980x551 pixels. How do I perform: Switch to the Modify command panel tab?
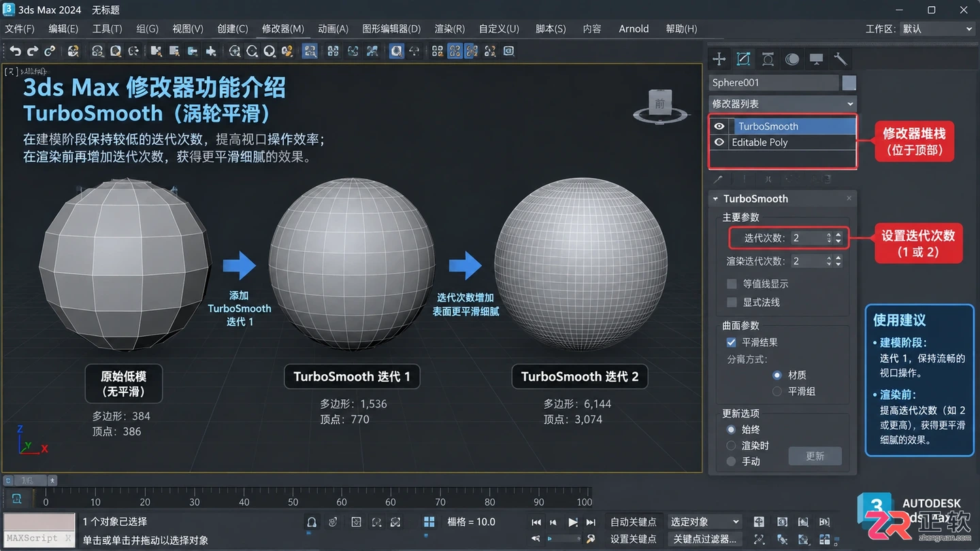tap(743, 59)
